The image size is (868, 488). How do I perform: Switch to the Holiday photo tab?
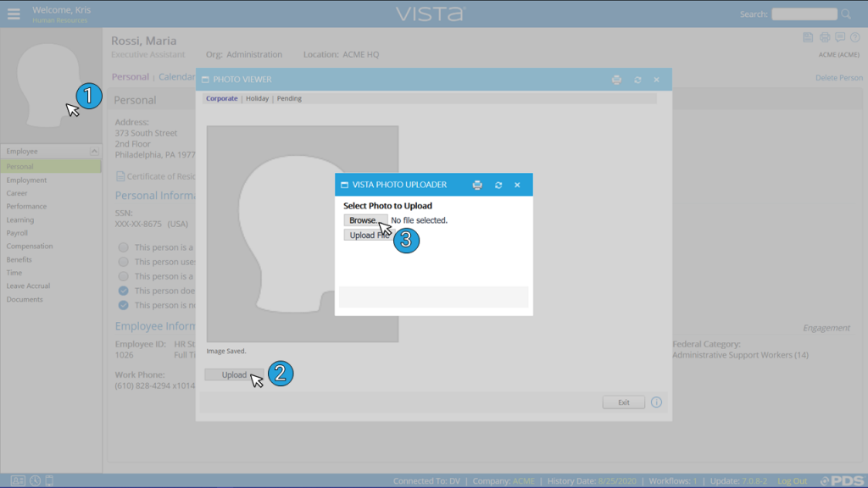[x=257, y=98]
